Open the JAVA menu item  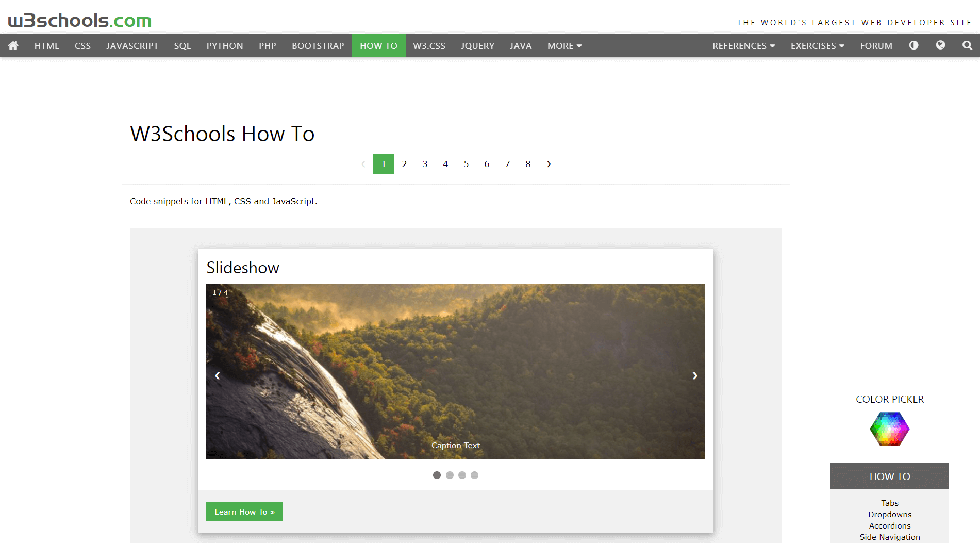click(x=521, y=45)
